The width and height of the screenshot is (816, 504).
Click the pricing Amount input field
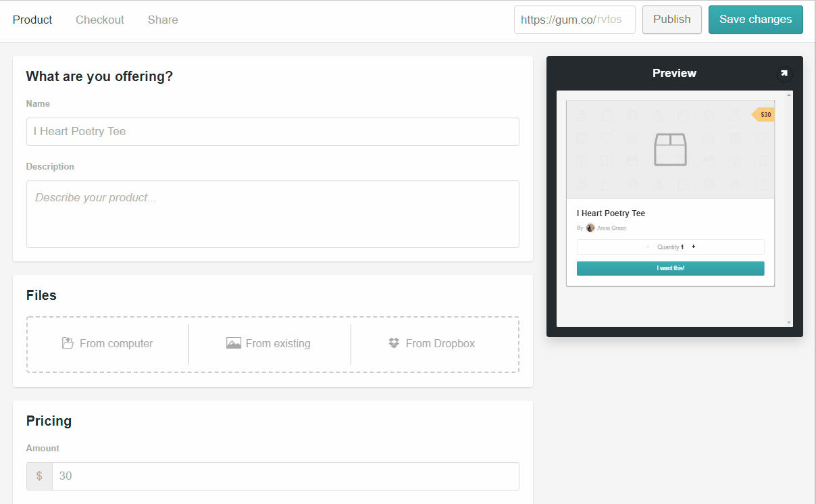[x=286, y=476]
